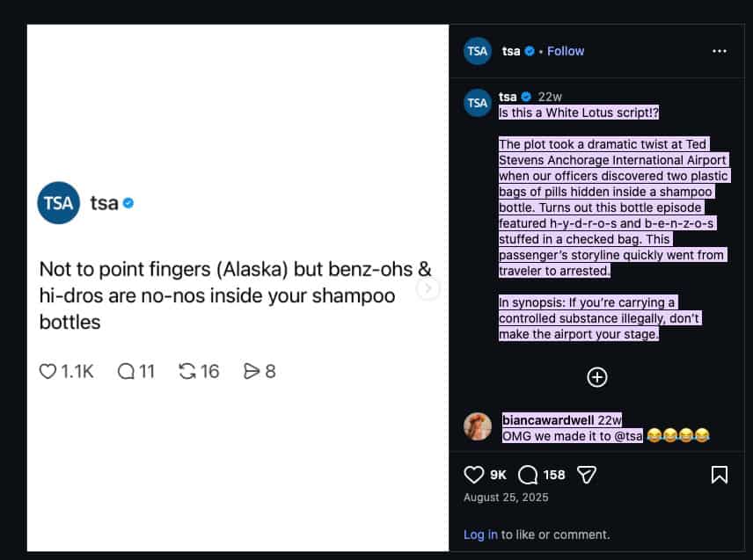Click the 1.1K heart in the image
753x560 pixels.
tap(48, 372)
